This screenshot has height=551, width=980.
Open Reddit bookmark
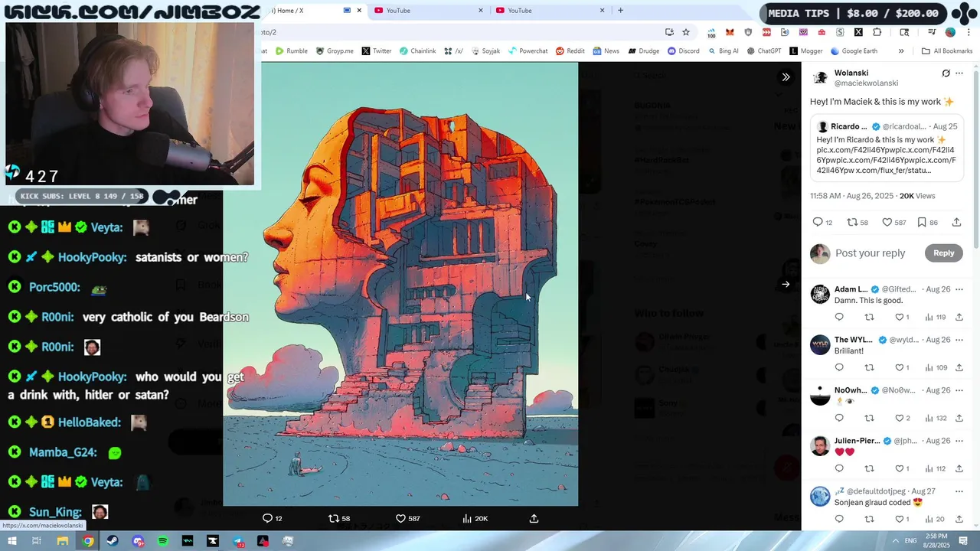(570, 51)
